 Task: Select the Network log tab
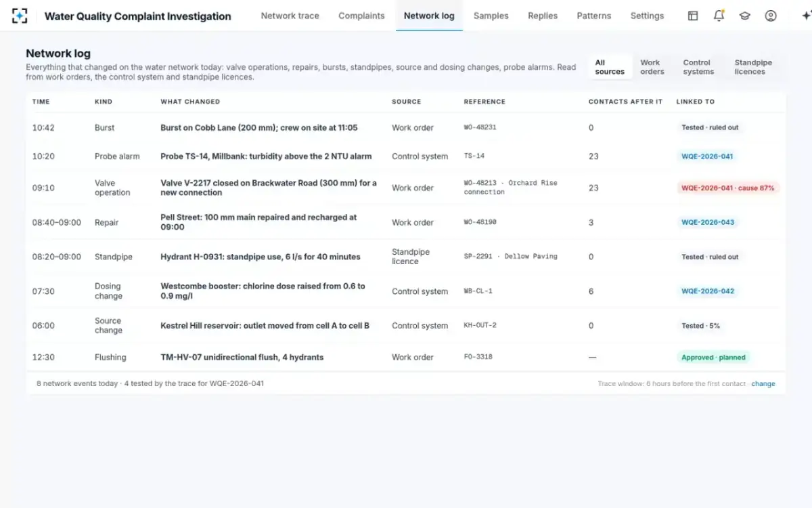pyautogui.click(x=429, y=16)
